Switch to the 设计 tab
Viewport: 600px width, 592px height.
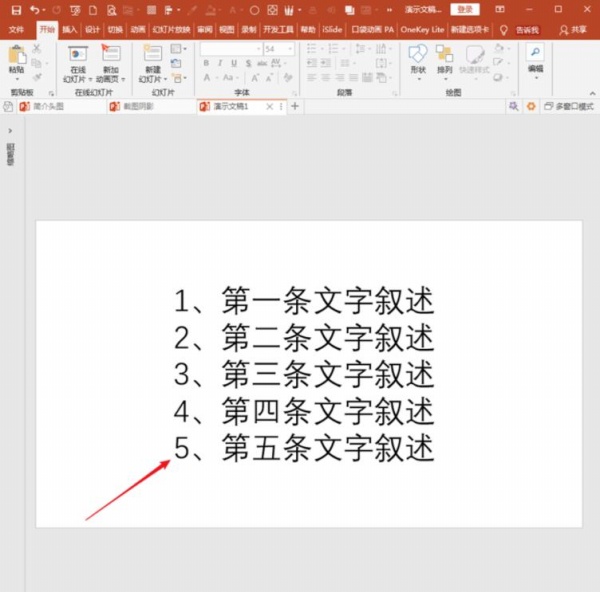[x=92, y=29]
